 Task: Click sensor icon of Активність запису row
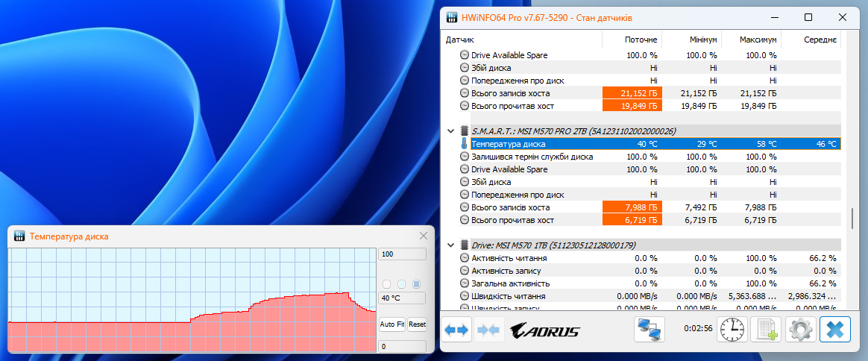[x=464, y=271]
